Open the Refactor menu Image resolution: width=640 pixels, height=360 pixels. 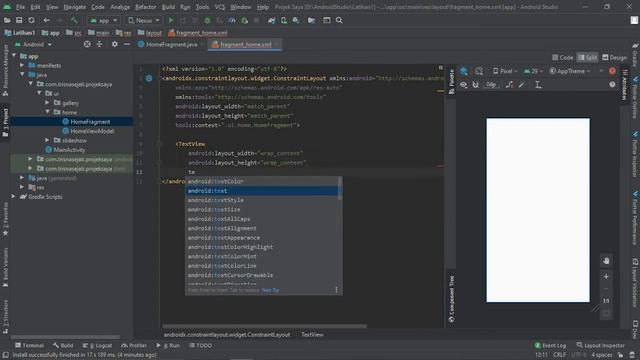[146, 7]
